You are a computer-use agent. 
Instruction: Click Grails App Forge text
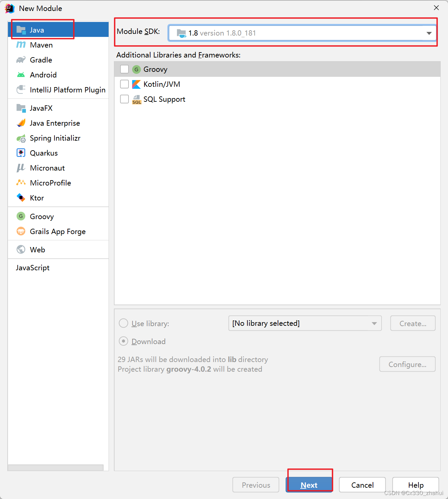click(x=58, y=231)
